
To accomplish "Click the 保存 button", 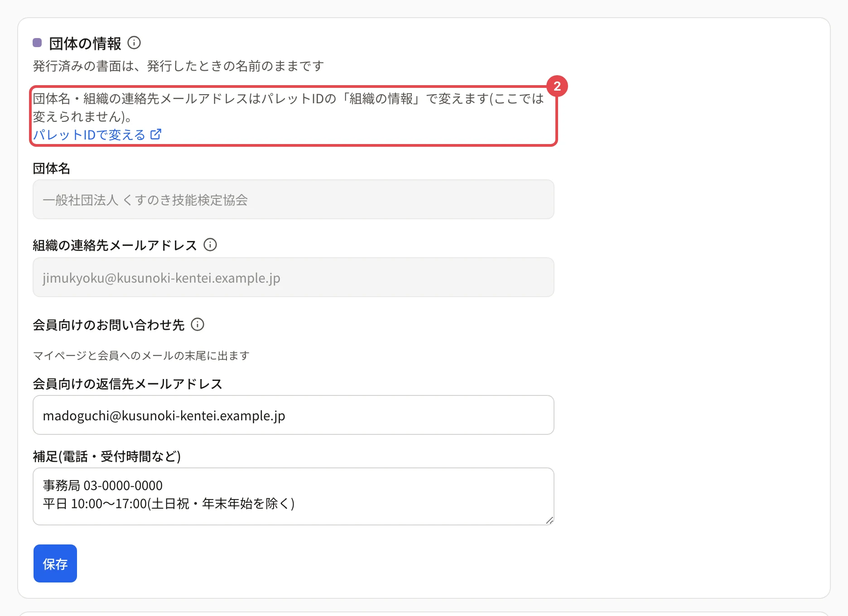I will [55, 563].
